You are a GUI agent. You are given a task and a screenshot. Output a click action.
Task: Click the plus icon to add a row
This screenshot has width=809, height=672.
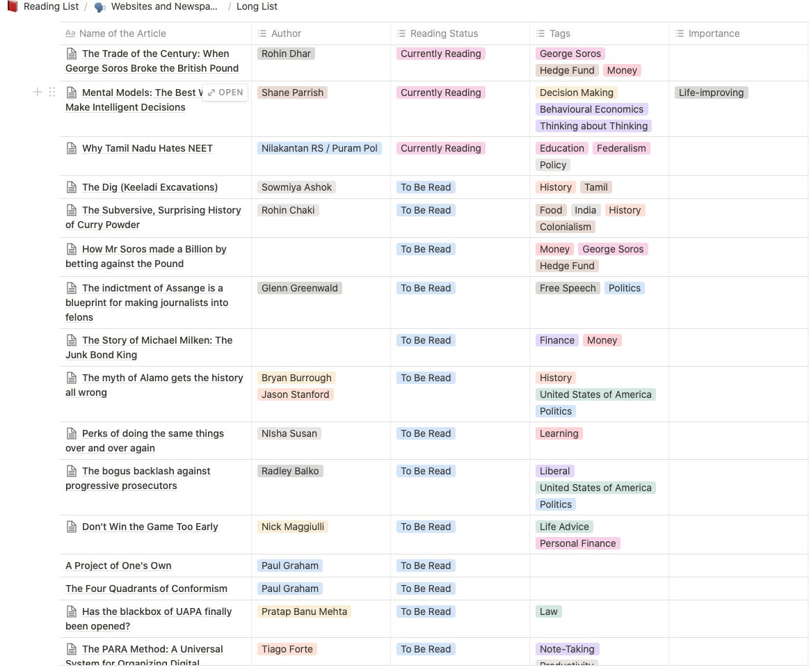(37, 92)
